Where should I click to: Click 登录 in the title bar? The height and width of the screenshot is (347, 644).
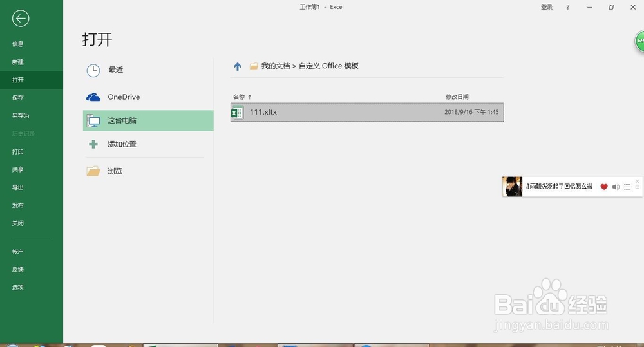547,7
